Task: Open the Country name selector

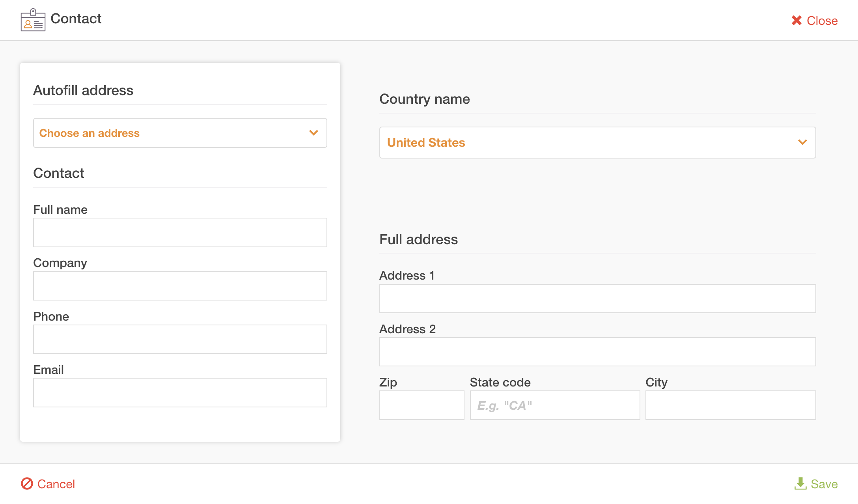Action: coord(597,142)
